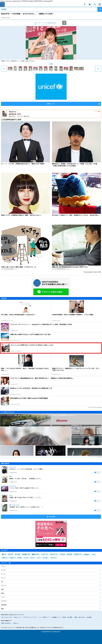
Task: Open the 一覧 list button at top right
Action: (x=100, y=9)
